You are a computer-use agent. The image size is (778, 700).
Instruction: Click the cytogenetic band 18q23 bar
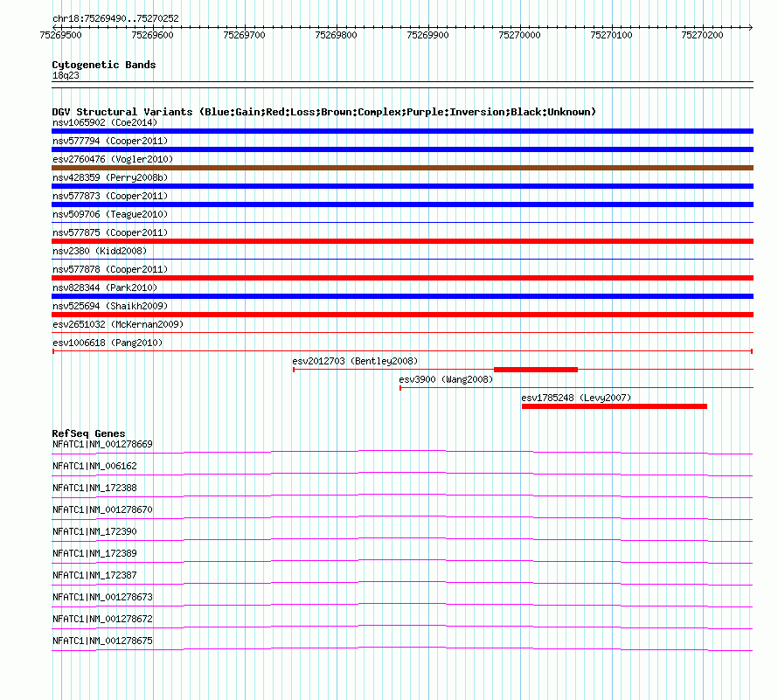[x=402, y=85]
